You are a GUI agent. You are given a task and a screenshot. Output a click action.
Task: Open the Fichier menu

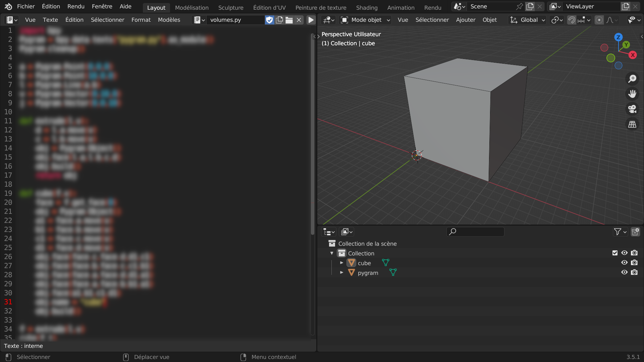[x=26, y=6]
